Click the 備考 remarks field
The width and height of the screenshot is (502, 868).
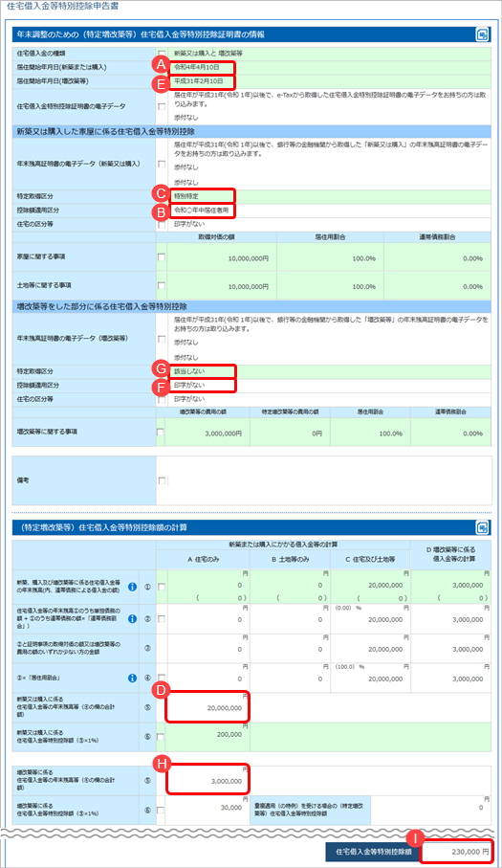click(x=328, y=480)
